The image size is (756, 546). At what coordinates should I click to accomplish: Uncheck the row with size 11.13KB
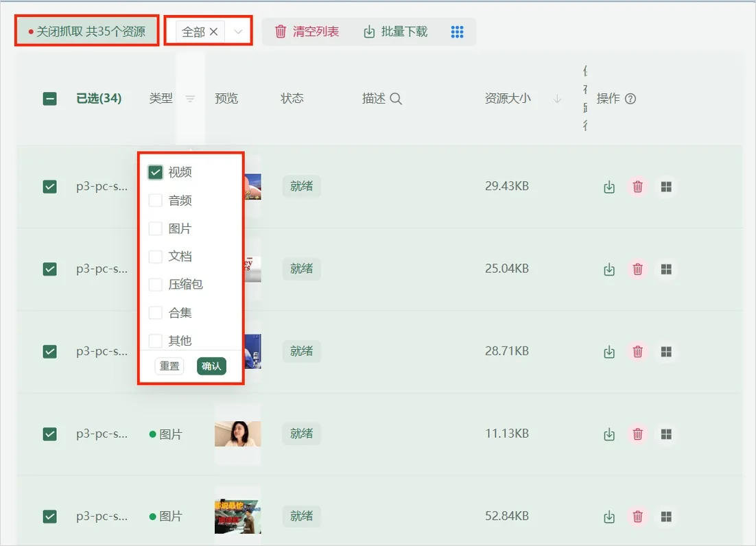pos(49,434)
